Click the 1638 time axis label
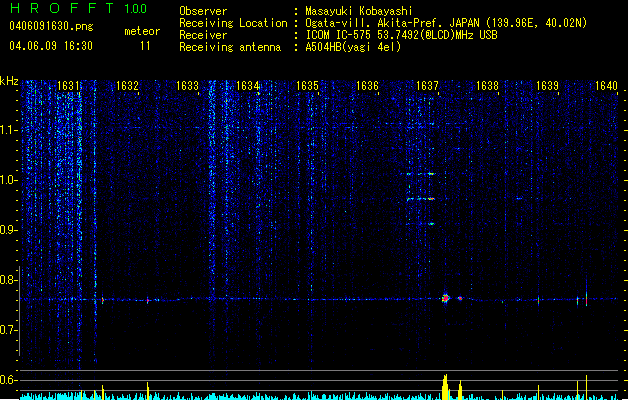The height and width of the screenshot is (400, 629). click(x=487, y=85)
